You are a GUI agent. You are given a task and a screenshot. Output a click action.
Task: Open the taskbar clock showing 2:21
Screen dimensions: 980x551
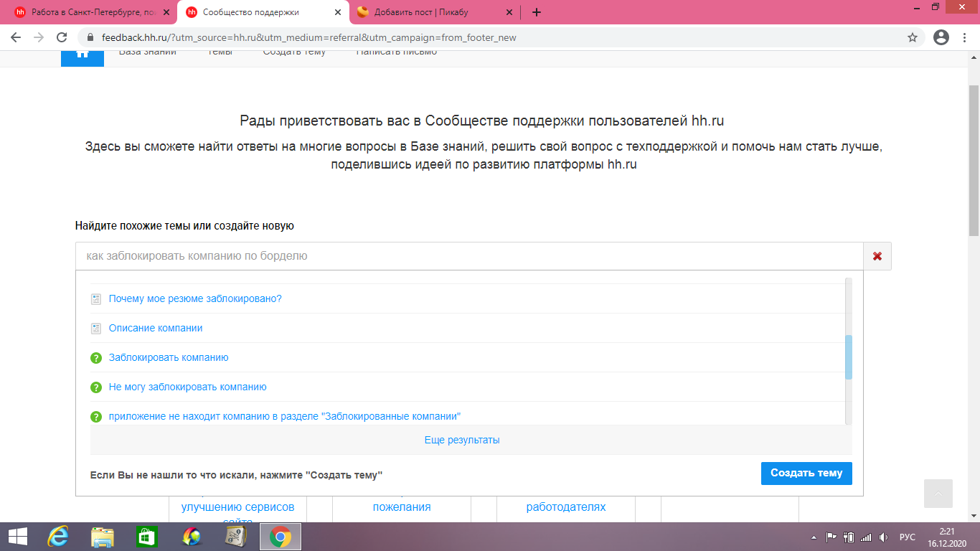point(947,537)
